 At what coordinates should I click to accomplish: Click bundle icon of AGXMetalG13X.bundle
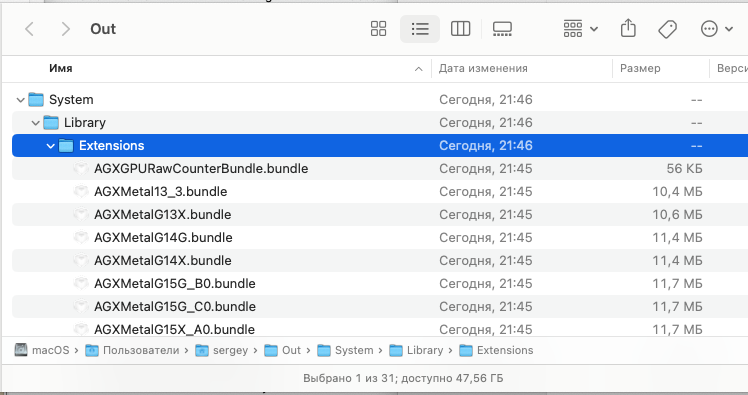[x=81, y=214]
